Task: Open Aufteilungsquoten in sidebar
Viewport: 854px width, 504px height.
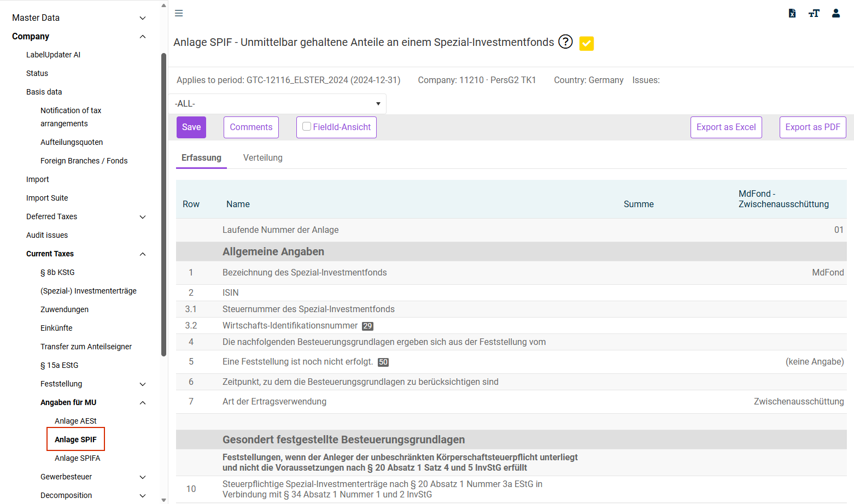Action: 72,142
